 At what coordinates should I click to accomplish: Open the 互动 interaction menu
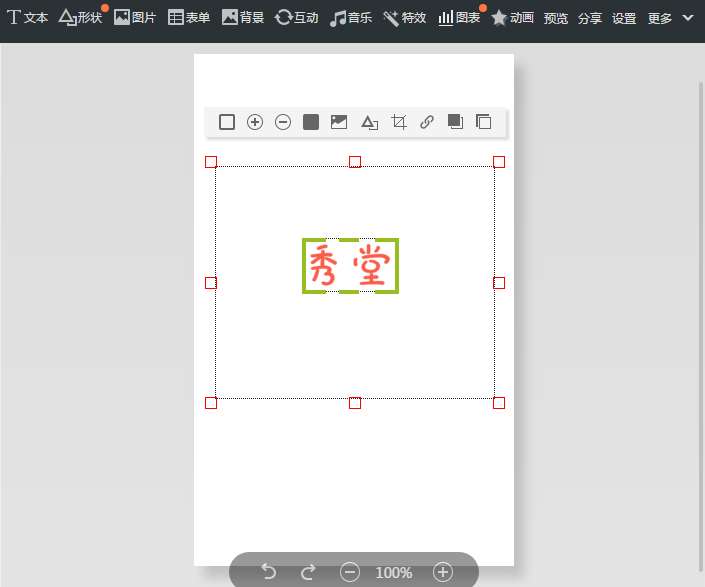tap(296, 18)
